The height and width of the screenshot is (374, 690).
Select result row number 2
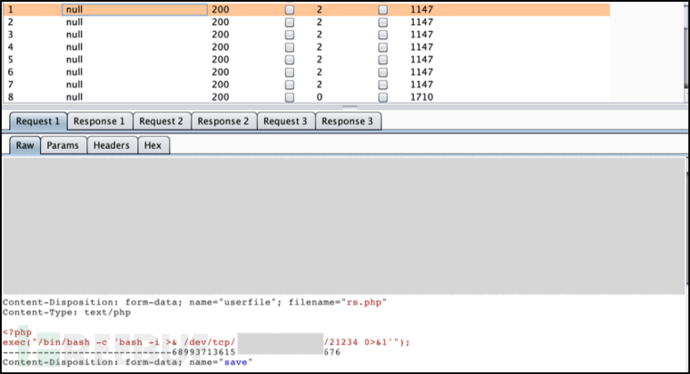coord(306,22)
